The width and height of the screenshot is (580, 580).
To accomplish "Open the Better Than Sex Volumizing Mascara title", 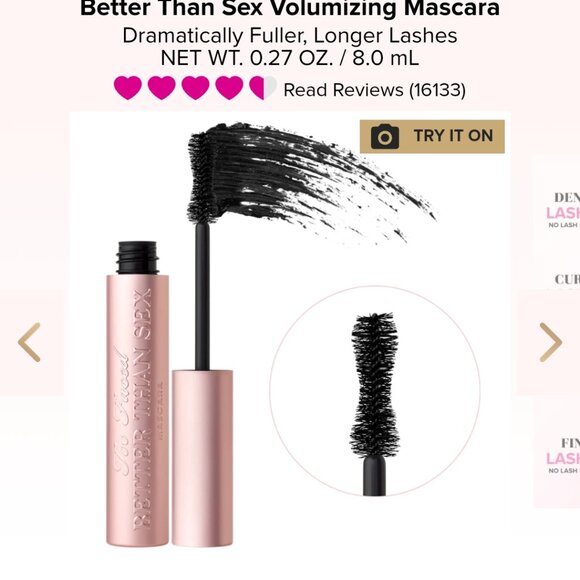I will pyautogui.click(x=290, y=8).
